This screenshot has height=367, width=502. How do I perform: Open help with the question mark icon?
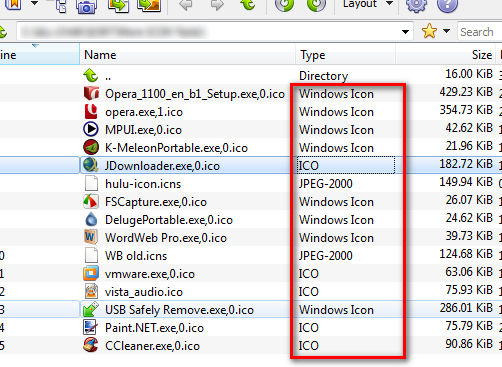[447, 5]
